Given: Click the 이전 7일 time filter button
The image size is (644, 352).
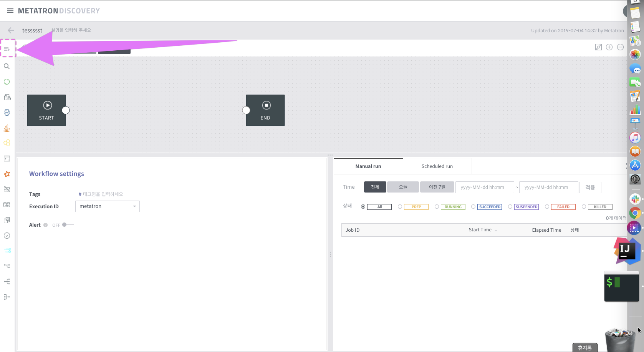Looking at the screenshot, I should tap(437, 187).
